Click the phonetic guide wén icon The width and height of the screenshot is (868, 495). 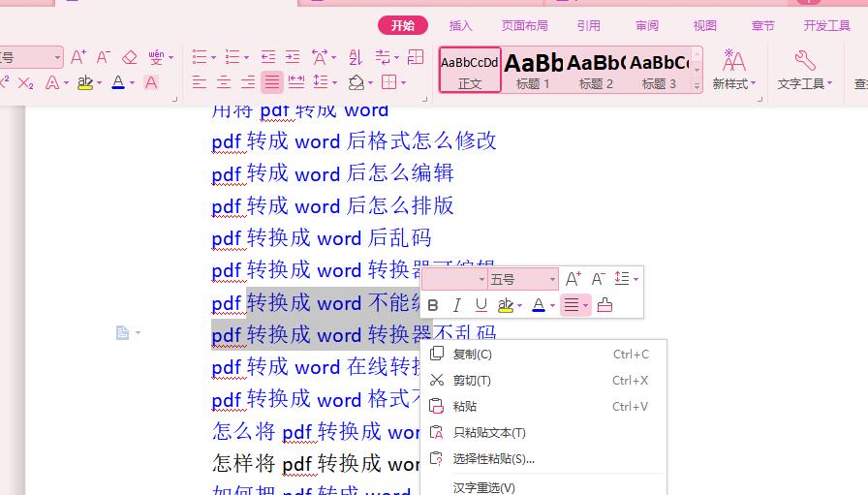[x=156, y=57]
